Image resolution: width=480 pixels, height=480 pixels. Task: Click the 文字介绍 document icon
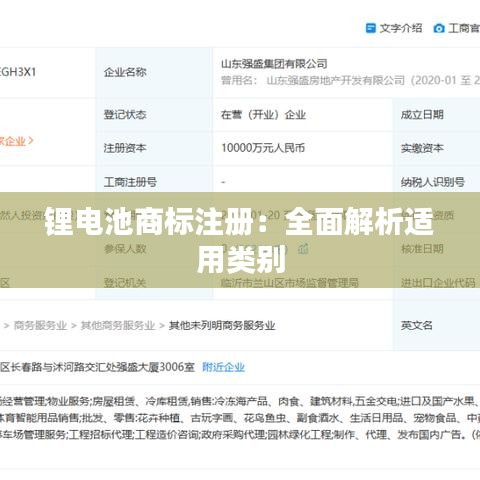tap(371, 28)
